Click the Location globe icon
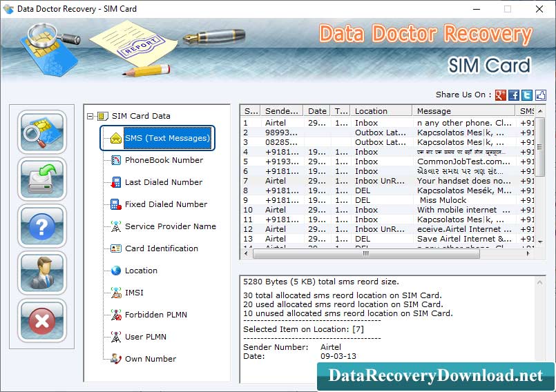Screen dimensions: 556x392 coord(116,271)
